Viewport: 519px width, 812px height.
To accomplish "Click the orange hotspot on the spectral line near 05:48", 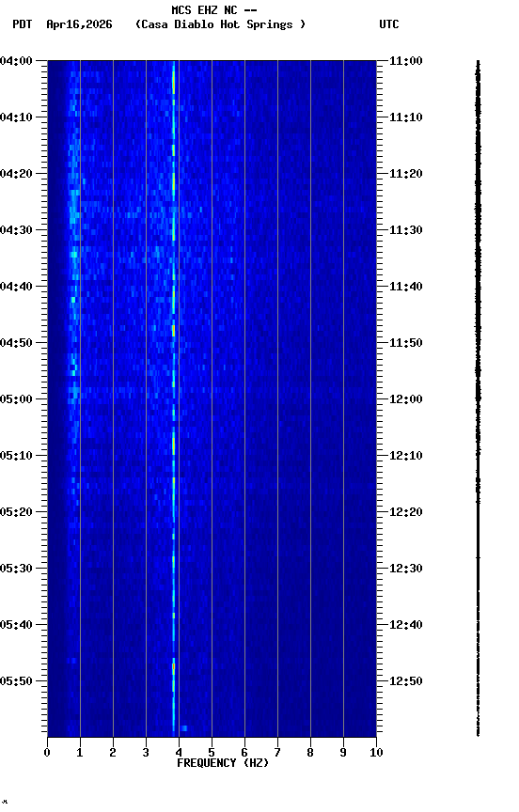I will 174,667.
